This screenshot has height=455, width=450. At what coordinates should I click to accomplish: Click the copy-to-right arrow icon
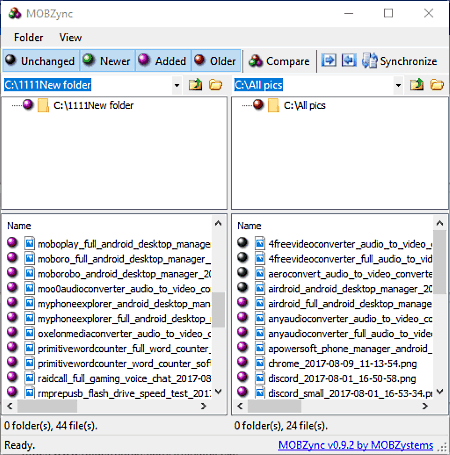(x=329, y=61)
